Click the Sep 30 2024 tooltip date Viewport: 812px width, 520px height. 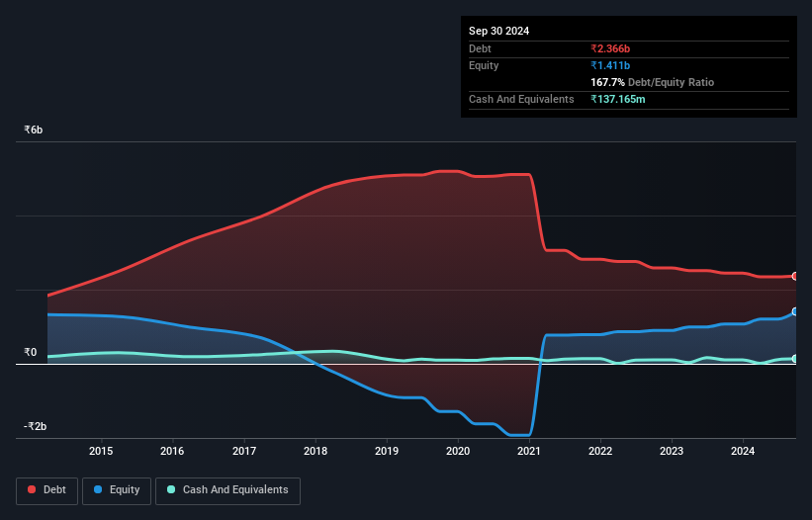point(498,31)
